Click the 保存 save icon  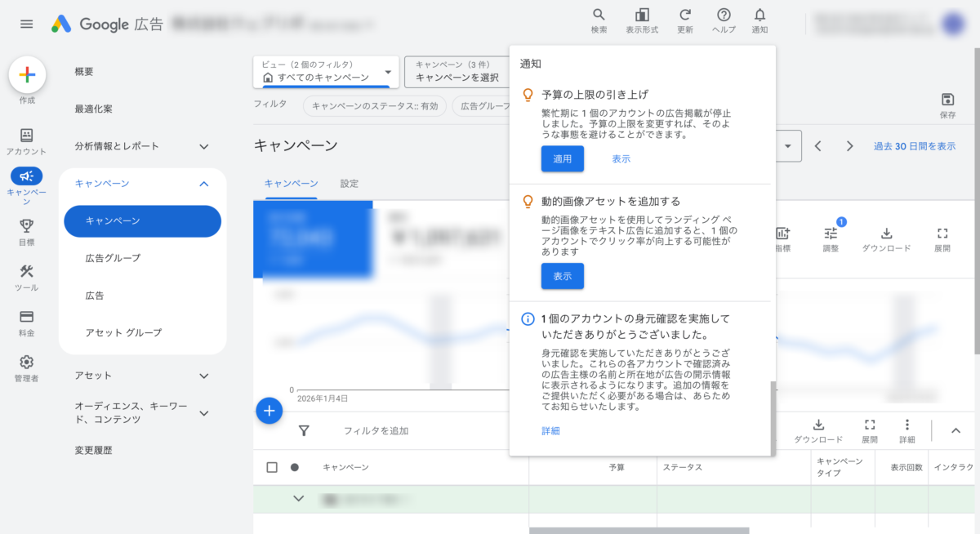947,100
